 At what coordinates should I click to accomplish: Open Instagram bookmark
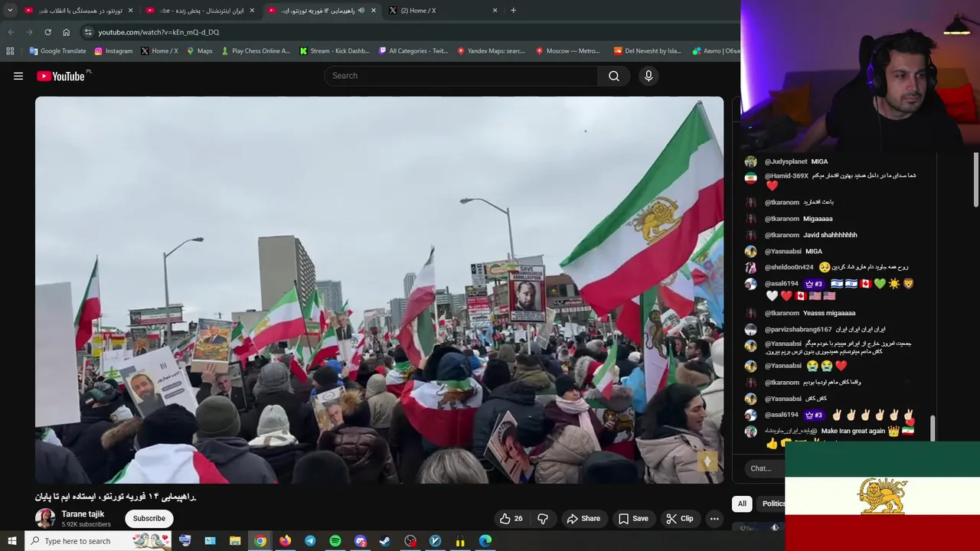[x=113, y=51]
